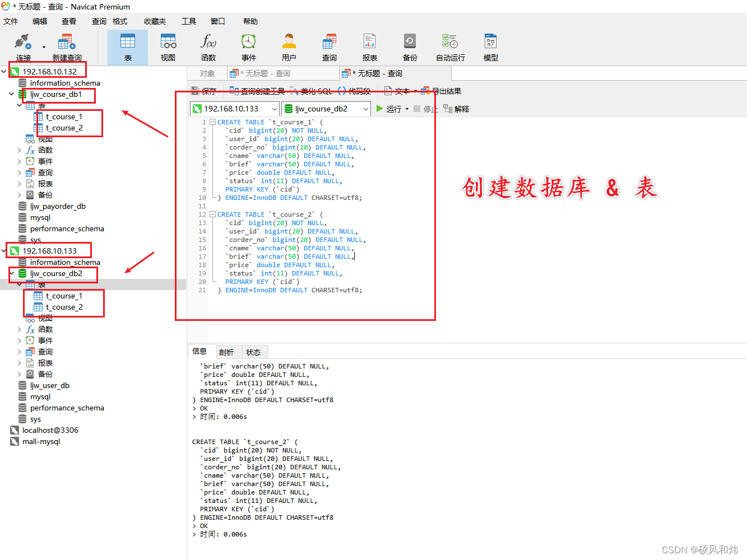
Task: Open the Tools (工具) menu
Action: 189,21
